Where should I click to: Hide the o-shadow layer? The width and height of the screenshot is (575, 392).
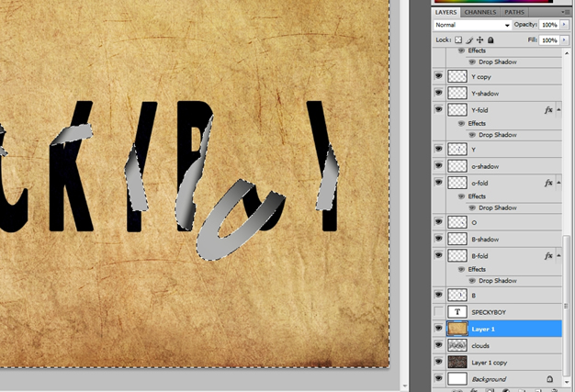[x=438, y=165]
